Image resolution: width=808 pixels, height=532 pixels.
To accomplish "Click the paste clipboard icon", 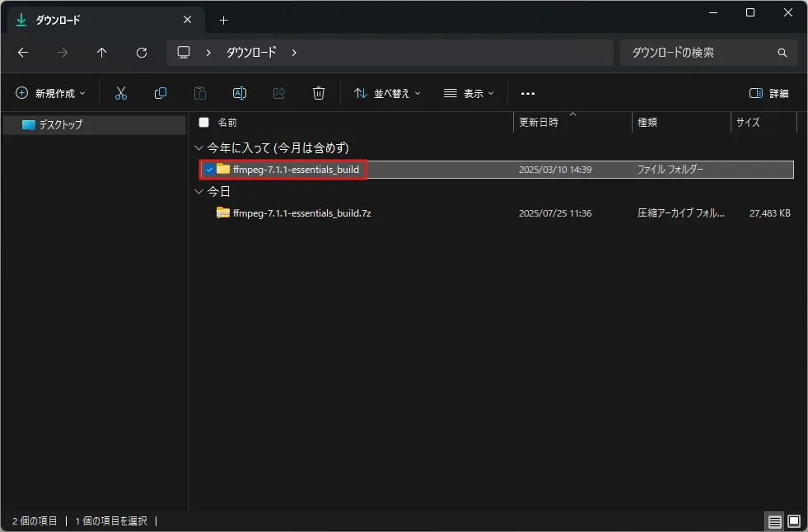I will pos(200,93).
